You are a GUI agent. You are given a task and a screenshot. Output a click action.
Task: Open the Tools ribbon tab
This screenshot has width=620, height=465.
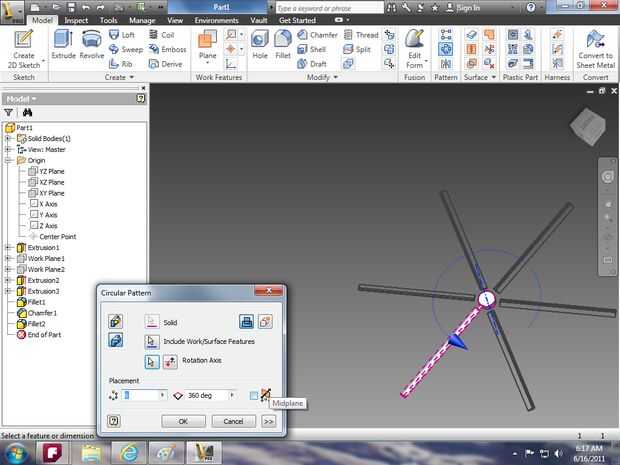point(108,20)
